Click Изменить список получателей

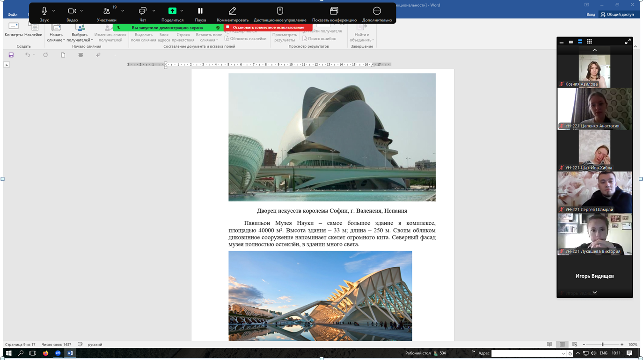click(x=110, y=34)
